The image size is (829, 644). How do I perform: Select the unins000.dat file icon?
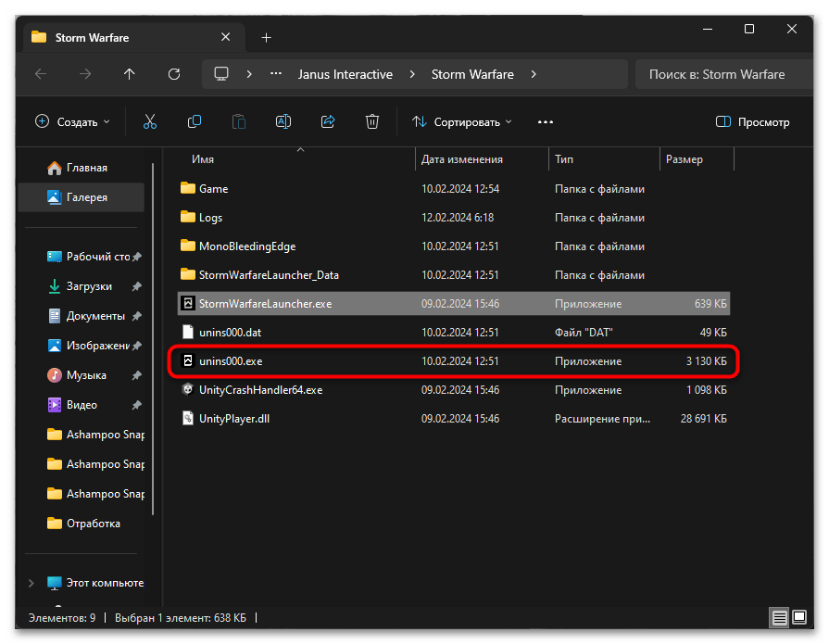(188, 332)
